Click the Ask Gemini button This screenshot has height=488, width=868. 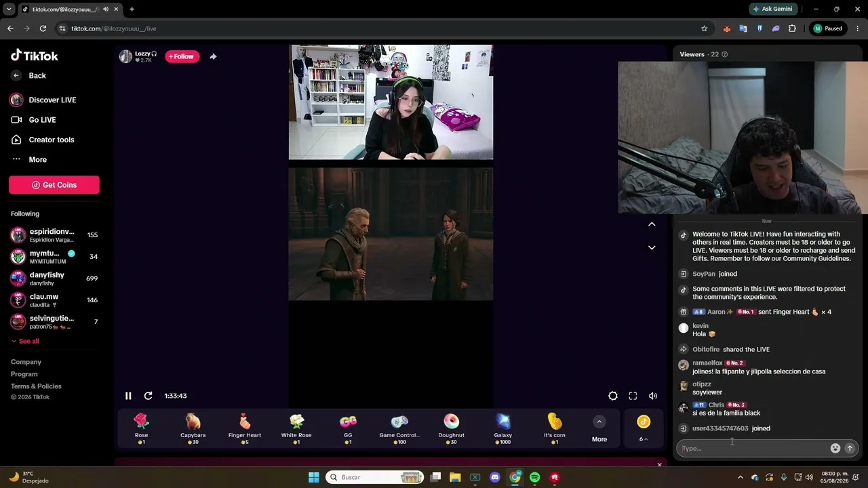tap(773, 9)
